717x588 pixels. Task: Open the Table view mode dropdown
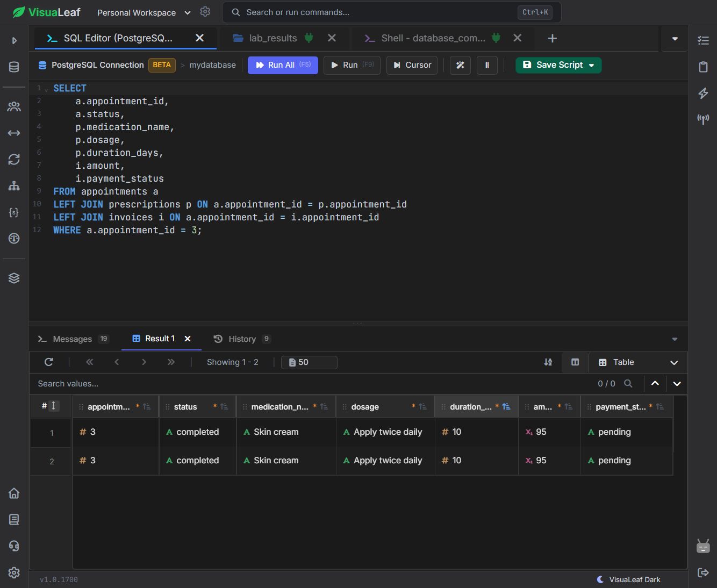[639, 362]
